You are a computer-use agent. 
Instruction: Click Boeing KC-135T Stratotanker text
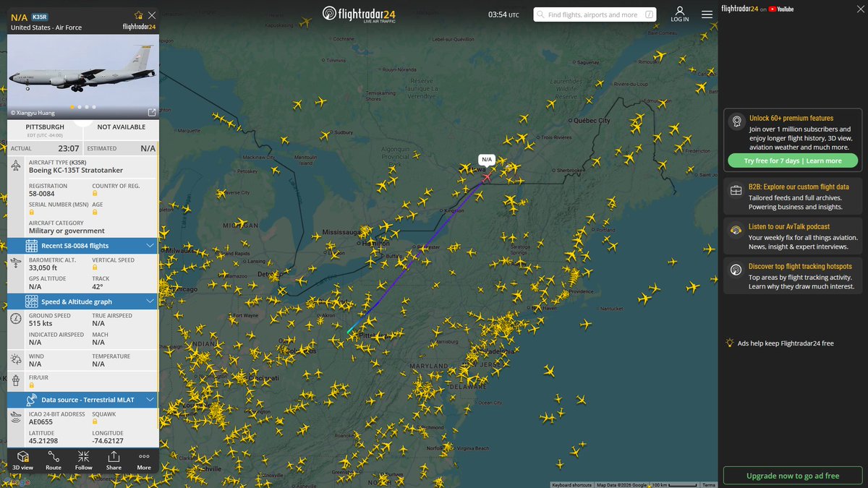[76, 171]
